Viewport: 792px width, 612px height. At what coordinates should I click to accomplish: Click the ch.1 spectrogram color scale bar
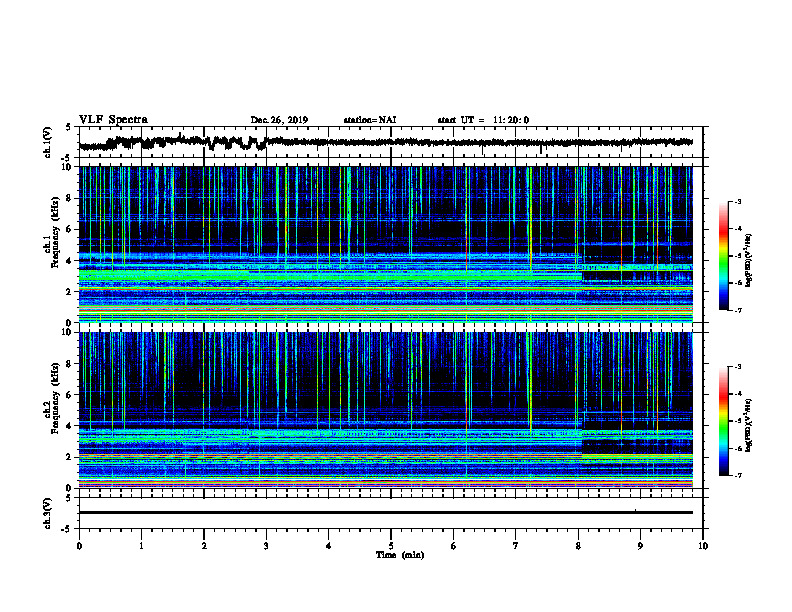coord(724,256)
